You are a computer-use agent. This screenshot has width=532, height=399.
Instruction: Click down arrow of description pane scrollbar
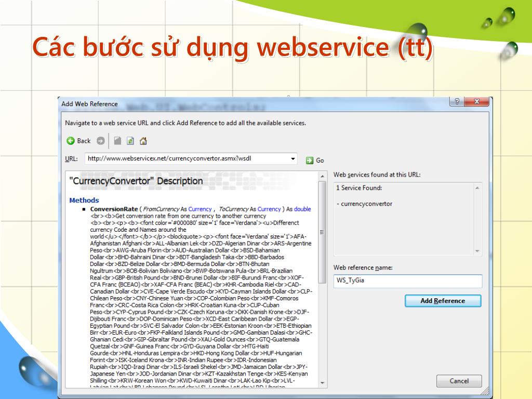tap(322, 383)
